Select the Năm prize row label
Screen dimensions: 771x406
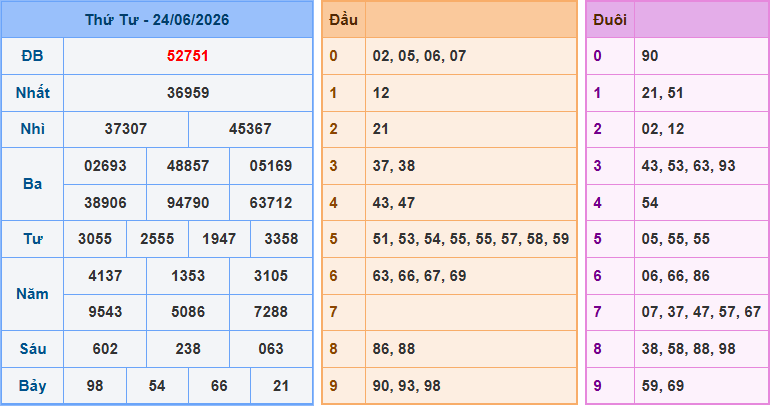[x=32, y=294]
